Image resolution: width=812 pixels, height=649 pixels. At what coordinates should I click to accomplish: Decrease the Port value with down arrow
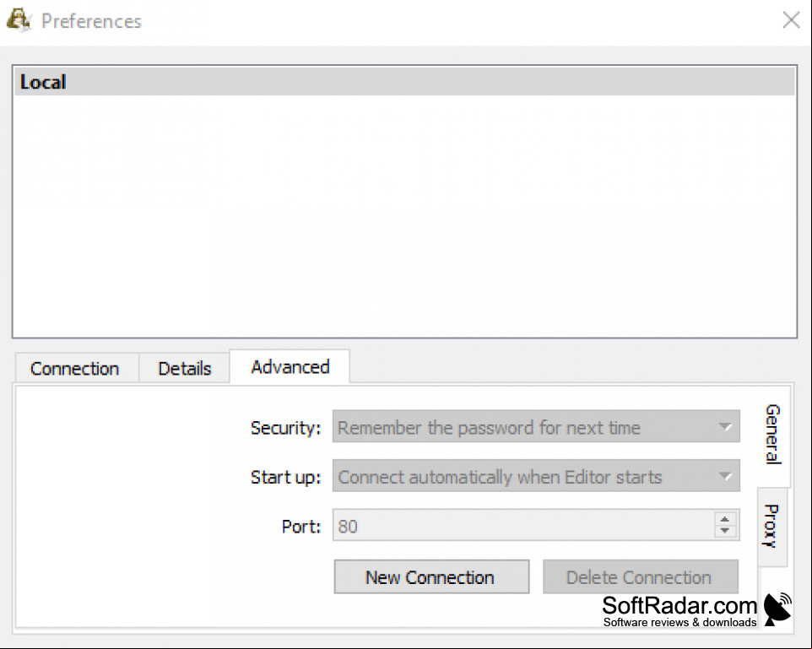(725, 531)
